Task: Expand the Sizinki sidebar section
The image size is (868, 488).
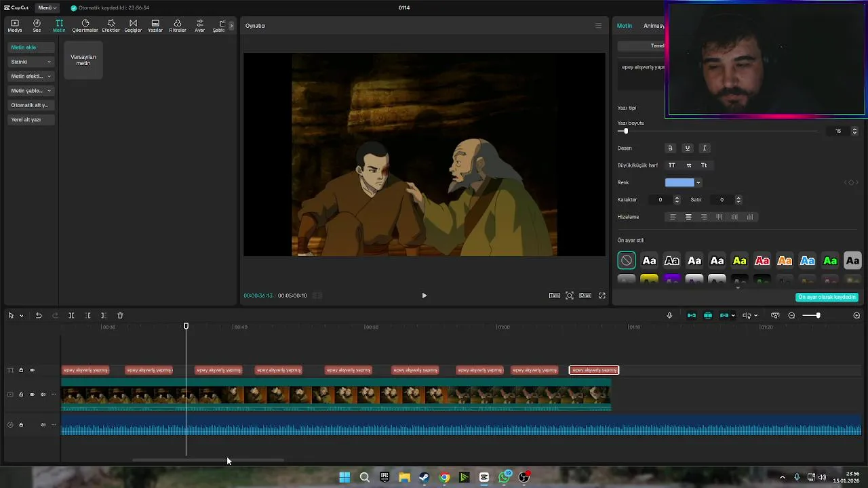Action: 31,62
